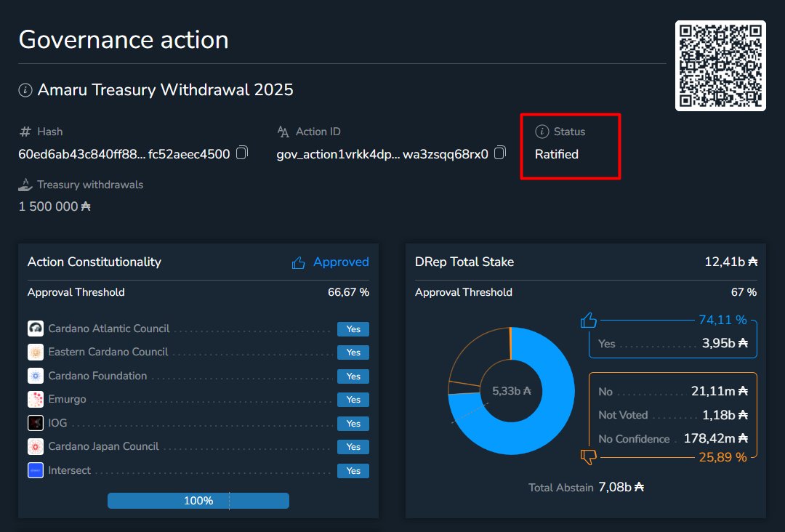Click the 12,41b DRep total stake value

coord(731,262)
